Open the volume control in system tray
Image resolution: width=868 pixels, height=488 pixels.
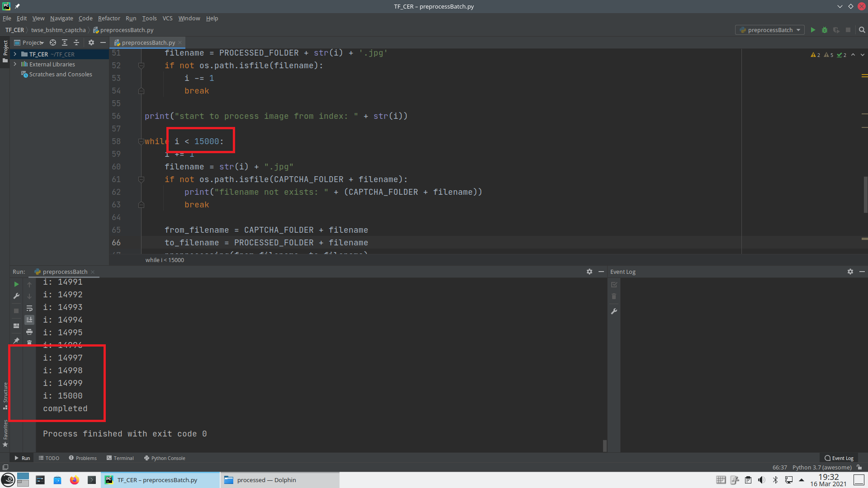(762, 480)
